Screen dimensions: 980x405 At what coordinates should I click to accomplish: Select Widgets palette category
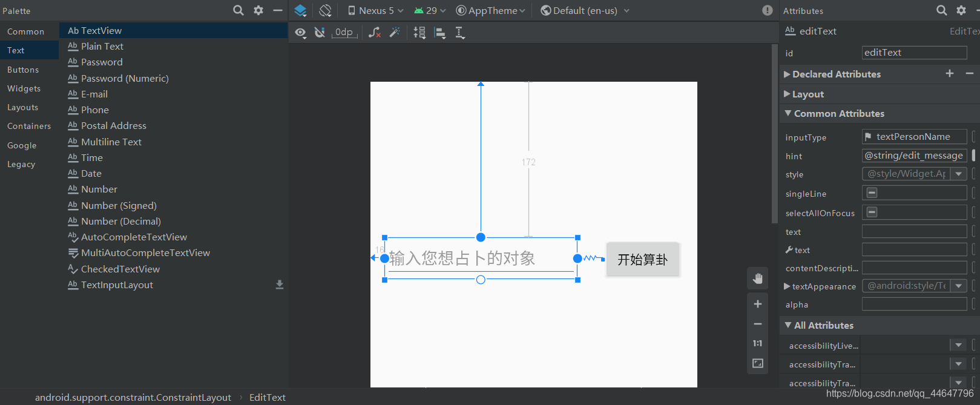click(x=29, y=88)
